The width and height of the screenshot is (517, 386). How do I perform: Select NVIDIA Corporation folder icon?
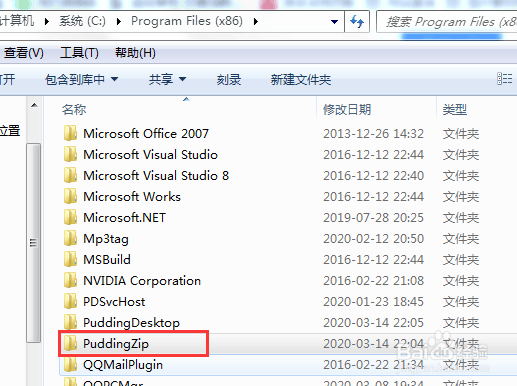pyautogui.click(x=70, y=280)
